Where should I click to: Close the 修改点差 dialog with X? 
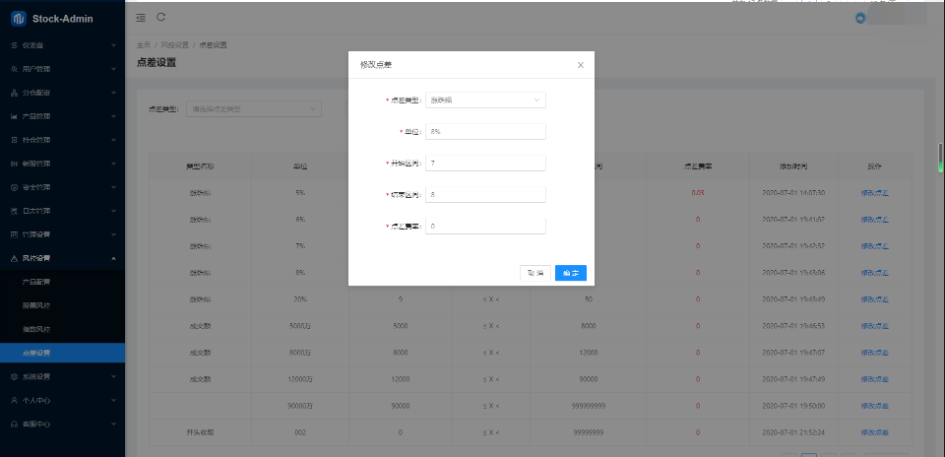pyautogui.click(x=580, y=65)
